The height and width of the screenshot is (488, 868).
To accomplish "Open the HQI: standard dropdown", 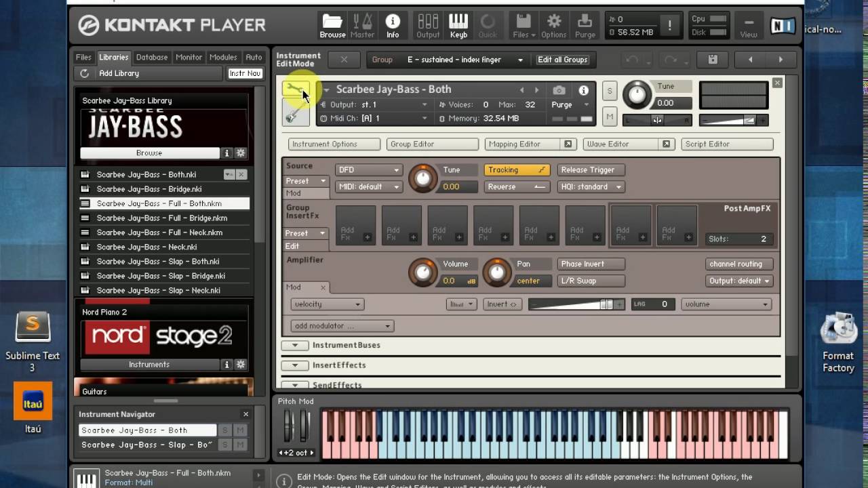I will point(591,187).
